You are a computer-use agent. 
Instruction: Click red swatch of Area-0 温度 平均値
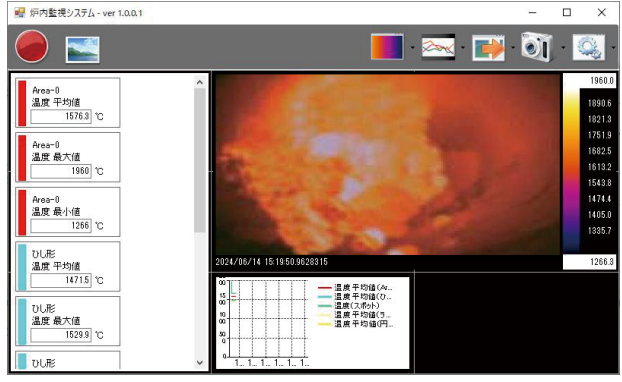click(22, 103)
